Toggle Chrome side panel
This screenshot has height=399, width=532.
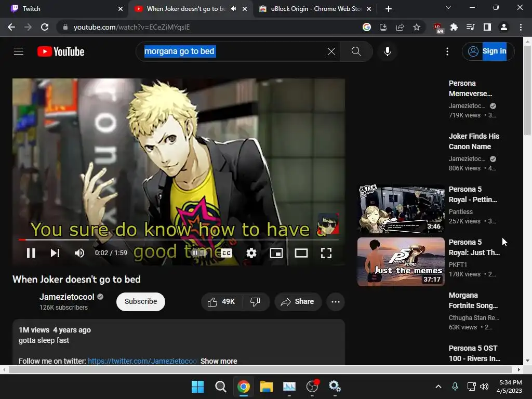[487, 27]
